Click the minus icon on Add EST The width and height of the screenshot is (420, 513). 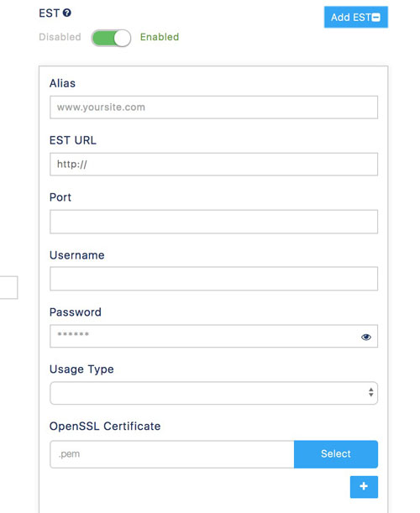pos(376,18)
